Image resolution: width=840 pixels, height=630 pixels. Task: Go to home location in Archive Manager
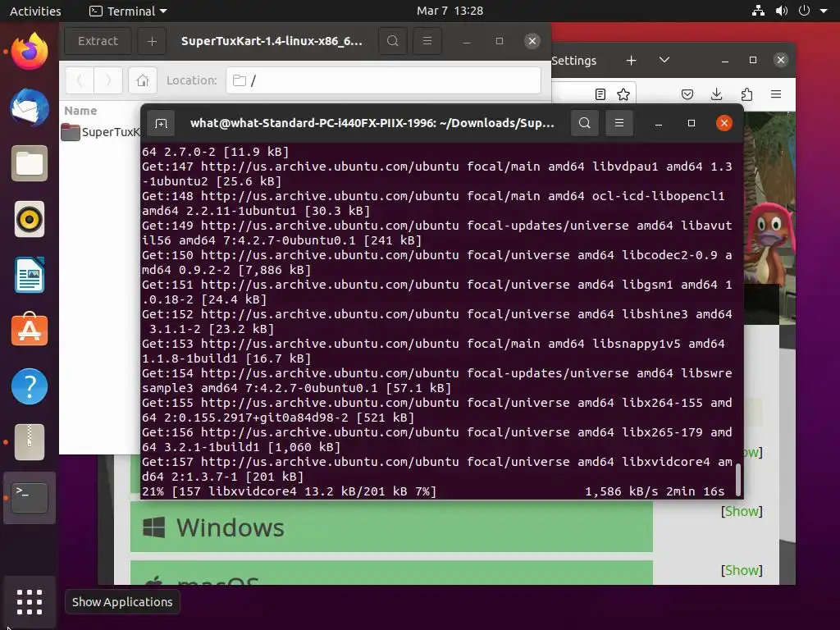(x=143, y=80)
